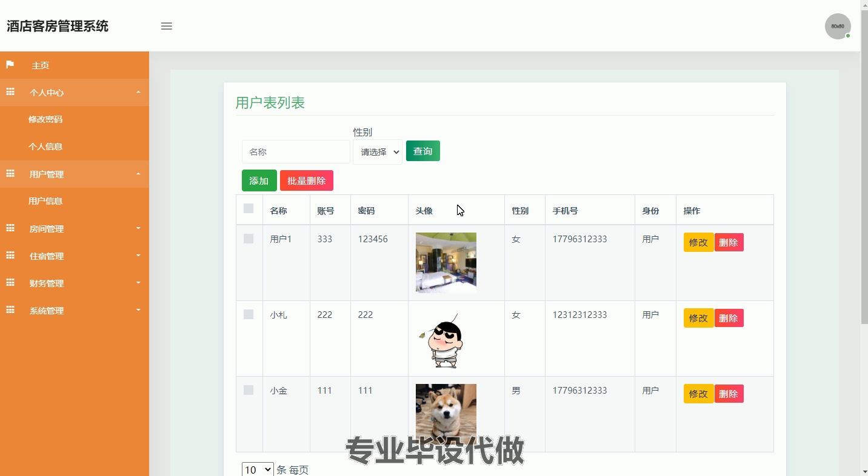The height and width of the screenshot is (476, 868).
Task: Open the user avatar in top right
Action: (838, 27)
